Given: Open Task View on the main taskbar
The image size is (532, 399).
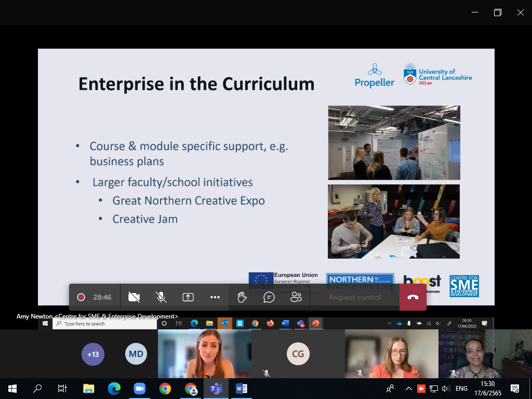Looking at the screenshot, I should [x=62, y=389].
